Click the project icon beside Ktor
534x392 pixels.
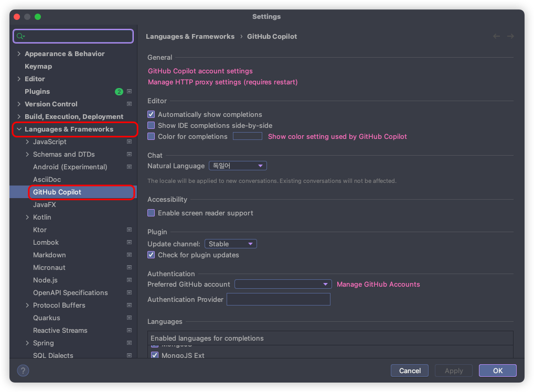tap(130, 230)
